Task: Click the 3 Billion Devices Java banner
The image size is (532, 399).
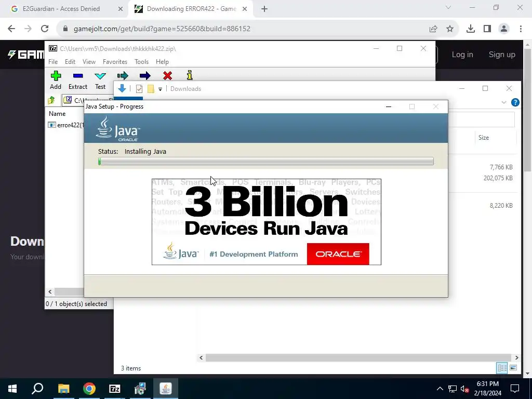Action: pos(267,222)
